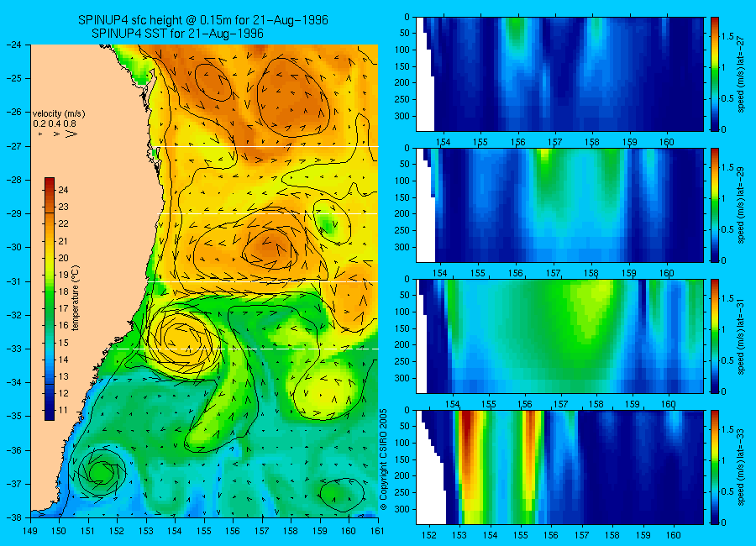756x546 pixels.
Task: Click the '-24' latitude label on the map axis
Action: [14, 45]
